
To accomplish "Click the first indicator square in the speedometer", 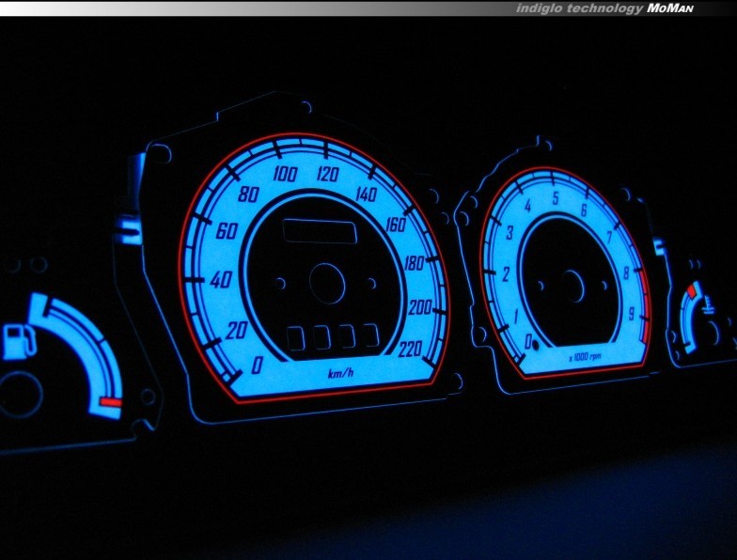I will click(x=295, y=335).
